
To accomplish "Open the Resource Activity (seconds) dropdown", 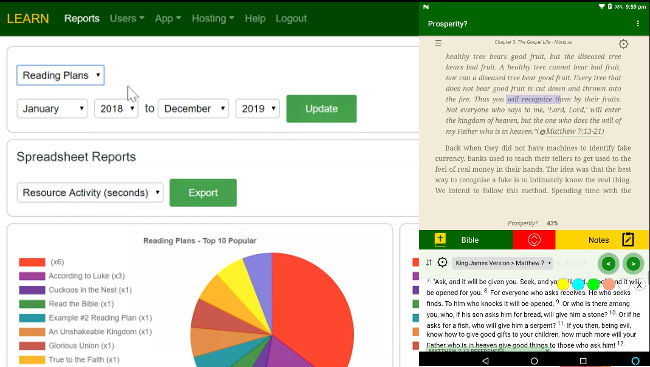I will [x=90, y=192].
